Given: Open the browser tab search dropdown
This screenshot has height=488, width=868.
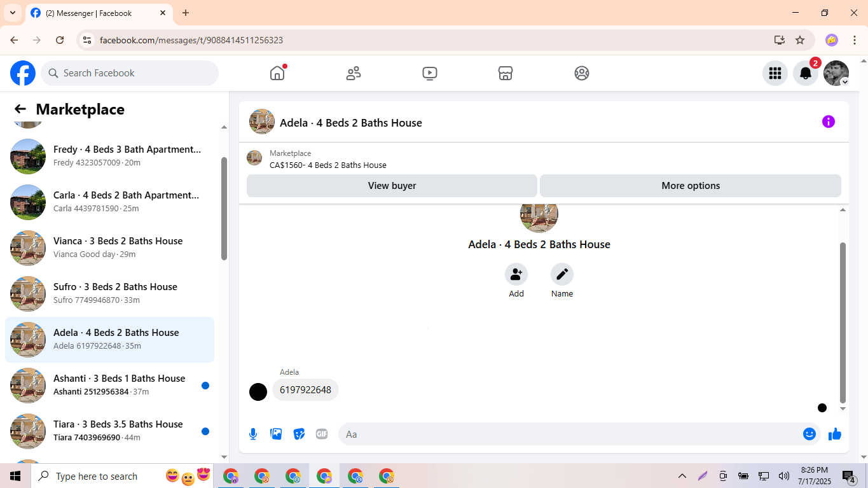Looking at the screenshot, I should 12,13.
